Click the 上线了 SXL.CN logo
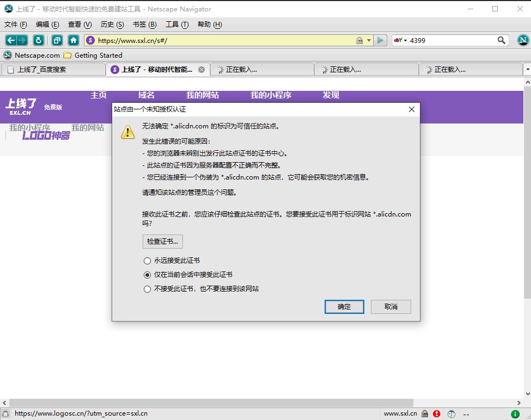 click(21, 107)
